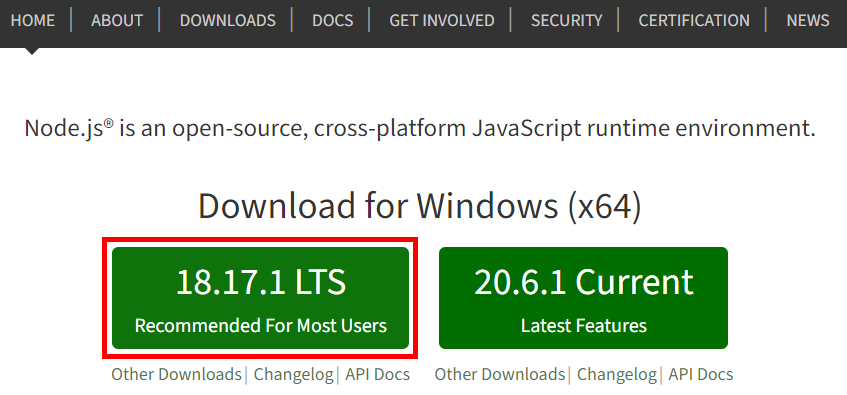Open the DOCS navigation item
The width and height of the screenshot is (847, 395).
pyautogui.click(x=332, y=21)
